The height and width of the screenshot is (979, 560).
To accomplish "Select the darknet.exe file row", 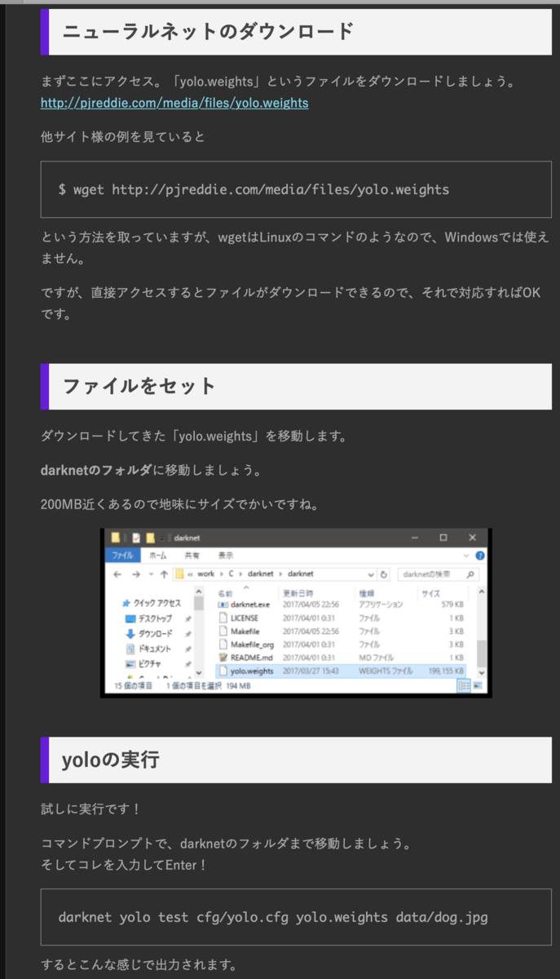I will [x=341, y=605].
